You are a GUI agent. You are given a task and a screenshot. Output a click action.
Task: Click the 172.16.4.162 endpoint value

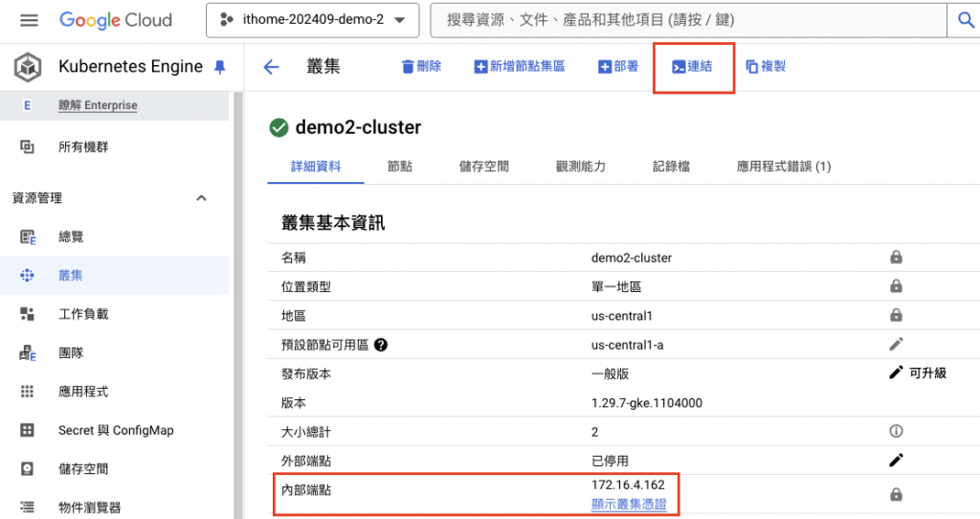click(x=628, y=485)
